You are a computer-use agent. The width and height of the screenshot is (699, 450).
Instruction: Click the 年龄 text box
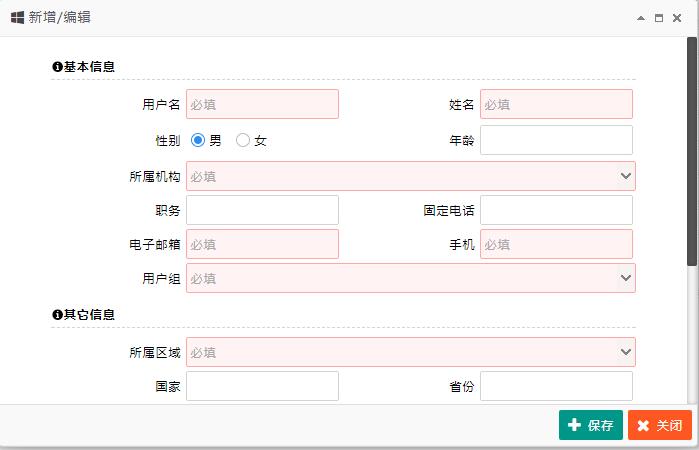click(x=556, y=140)
